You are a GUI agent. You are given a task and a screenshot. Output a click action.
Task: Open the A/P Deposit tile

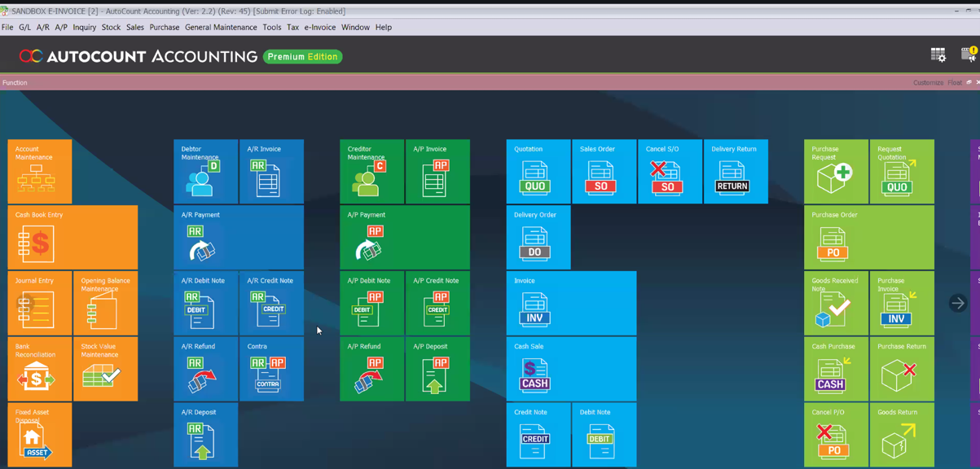click(x=438, y=370)
